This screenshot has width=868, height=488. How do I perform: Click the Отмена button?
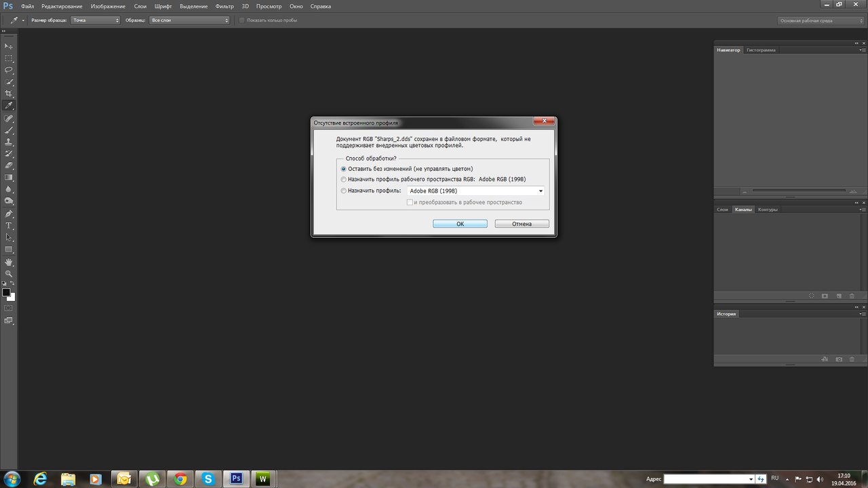click(522, 224)
